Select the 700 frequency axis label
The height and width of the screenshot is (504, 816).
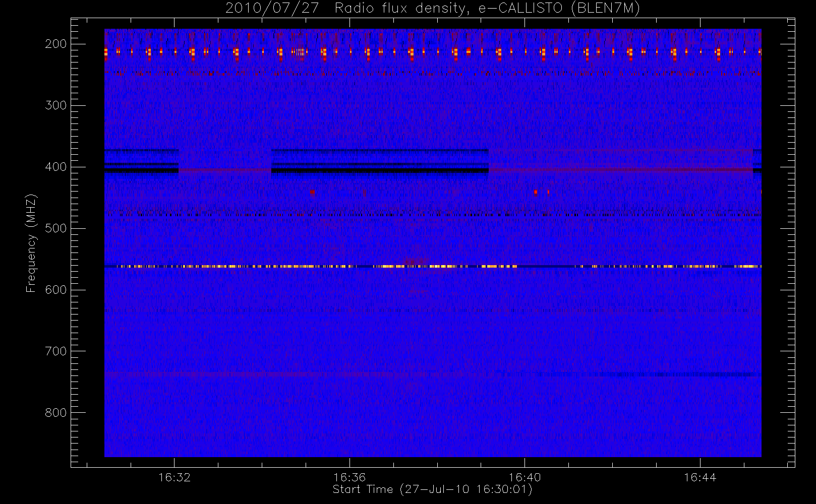pyautogui.click(x=55, y=351)
